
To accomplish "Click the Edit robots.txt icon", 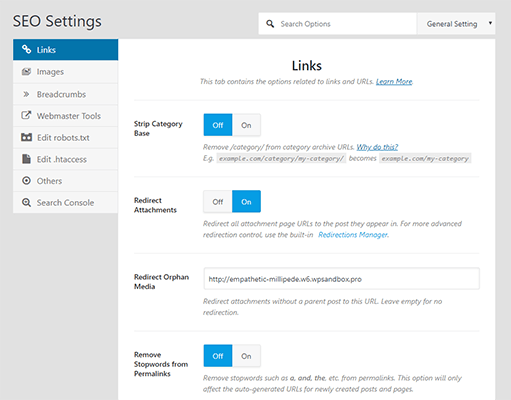I will coord(26,137).
